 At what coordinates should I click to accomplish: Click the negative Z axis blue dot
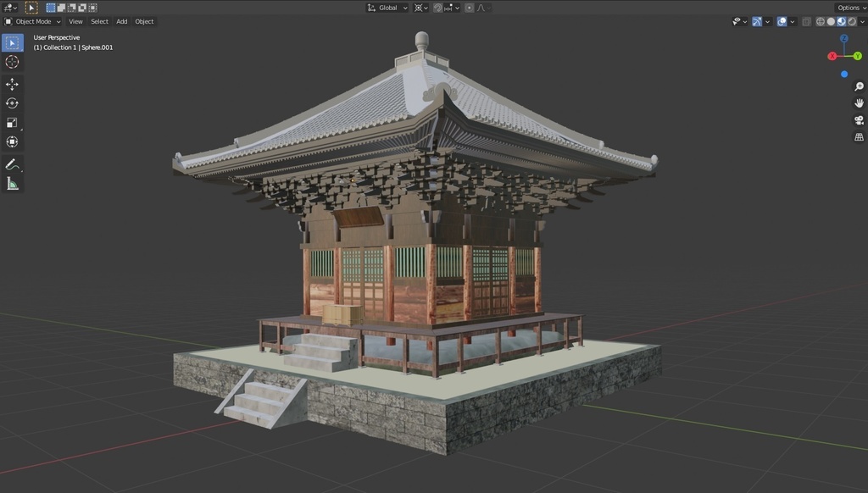click(844, 75)
